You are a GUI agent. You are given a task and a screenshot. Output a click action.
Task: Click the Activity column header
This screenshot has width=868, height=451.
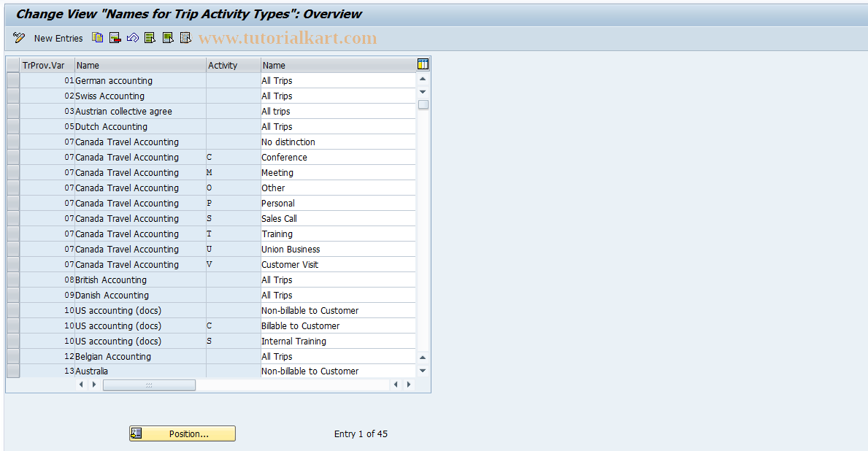(233, 65)
